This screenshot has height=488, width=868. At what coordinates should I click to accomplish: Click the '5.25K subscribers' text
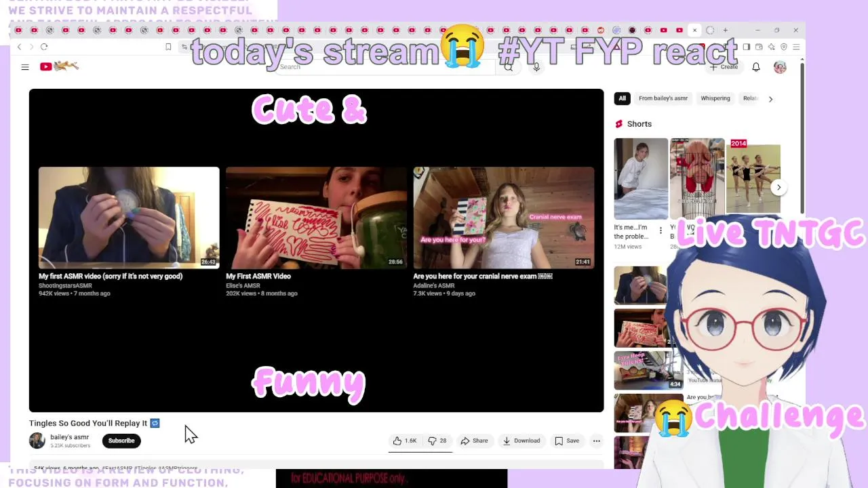pos(70,445)
